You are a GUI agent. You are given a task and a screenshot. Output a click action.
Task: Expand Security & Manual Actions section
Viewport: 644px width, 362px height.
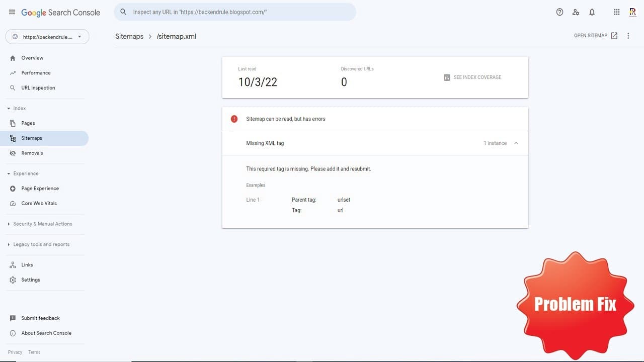(9, 224)
